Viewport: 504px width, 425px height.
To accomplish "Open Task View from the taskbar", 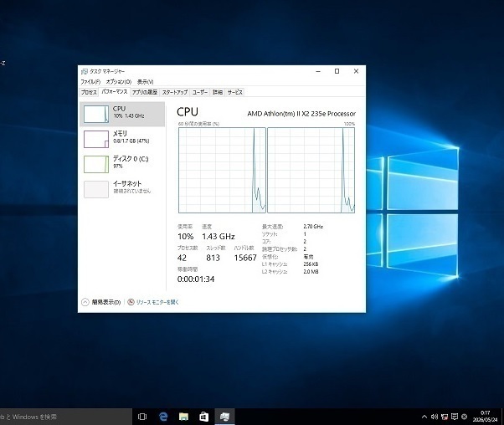I will [142, 417].
